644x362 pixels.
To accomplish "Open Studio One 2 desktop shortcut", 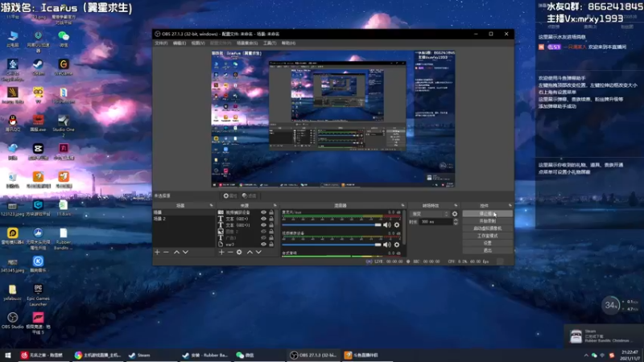I will click(x=64, y=126).
